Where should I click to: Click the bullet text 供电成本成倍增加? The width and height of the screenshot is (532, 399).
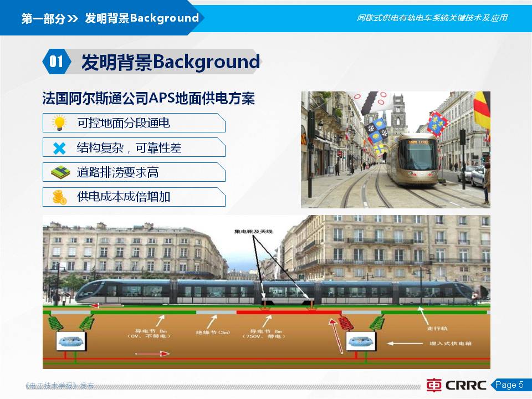(x=124, y=197)
